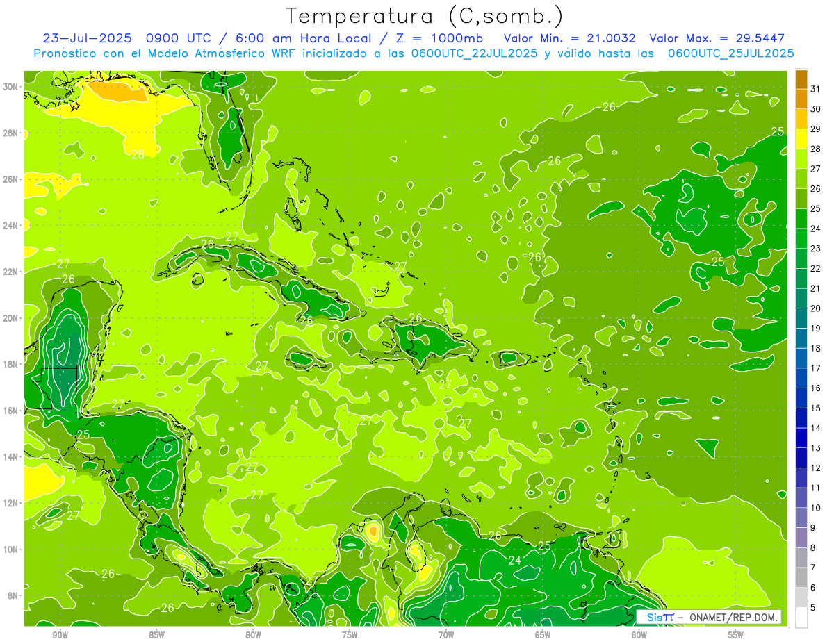
Task: Click the 10N latitude axis label
Action: [x=11, y=550]
